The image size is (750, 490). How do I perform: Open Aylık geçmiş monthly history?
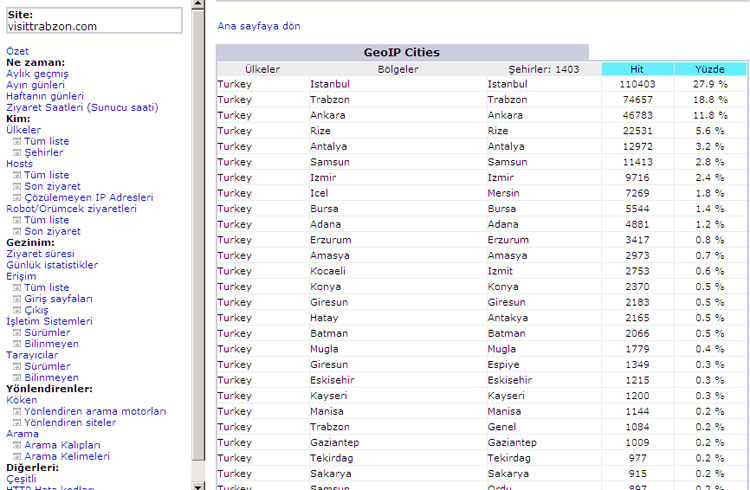(37, 73)
